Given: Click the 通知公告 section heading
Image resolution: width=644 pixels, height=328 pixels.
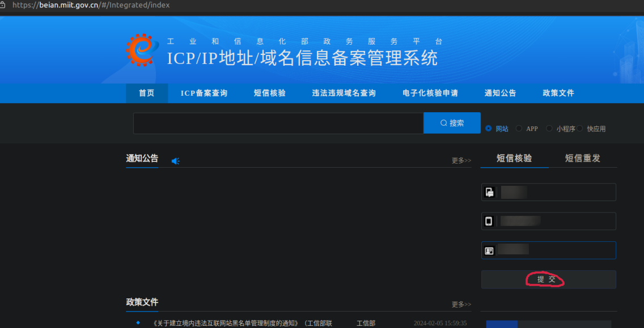Looking at the screenshot, I should coord(142,159).
